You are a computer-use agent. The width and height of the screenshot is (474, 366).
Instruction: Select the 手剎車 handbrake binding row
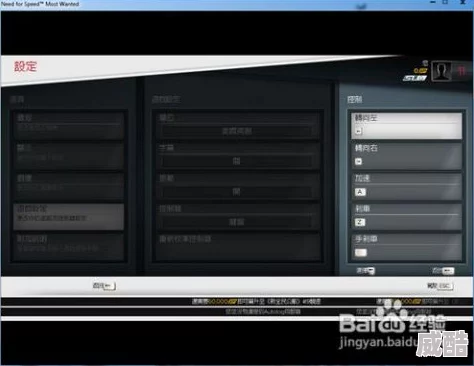pyautogui.click(x=407, y=247)
